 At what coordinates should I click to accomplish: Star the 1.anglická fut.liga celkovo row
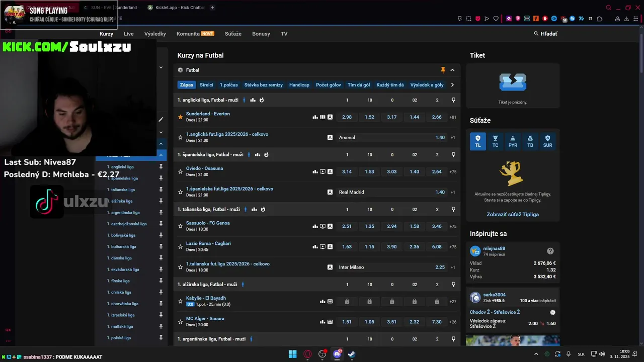pos(180,137)
